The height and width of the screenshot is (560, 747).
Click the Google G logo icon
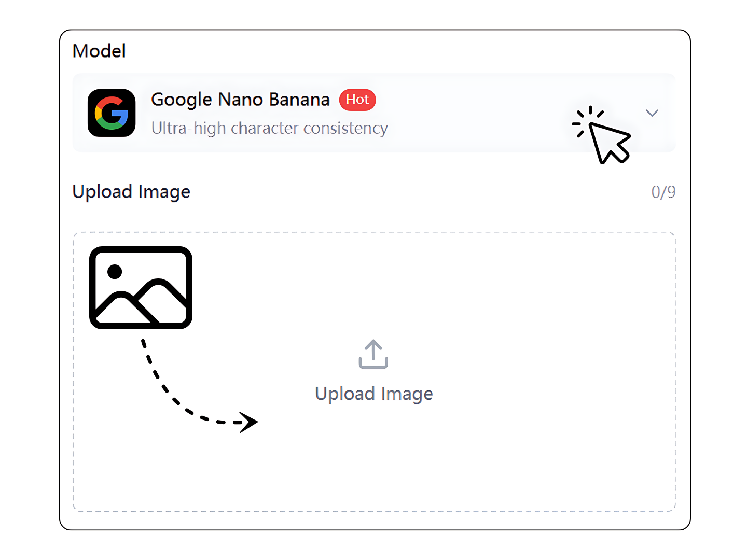tap(112, 113)
